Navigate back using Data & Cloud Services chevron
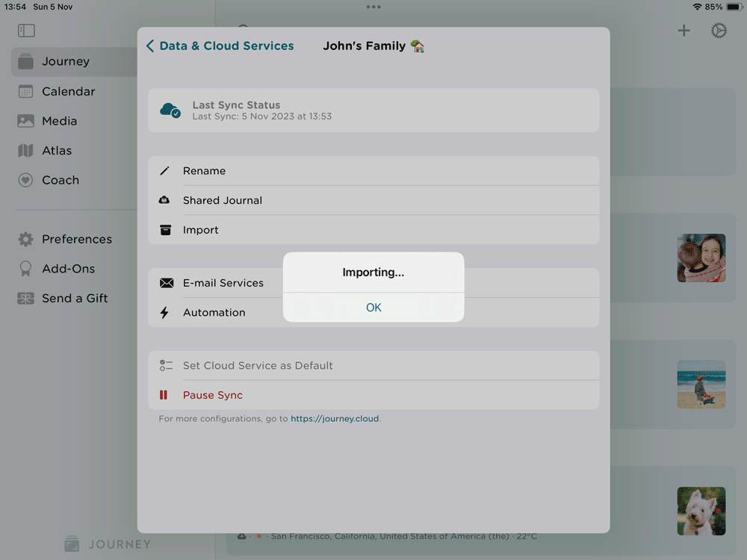 (150, 46)
